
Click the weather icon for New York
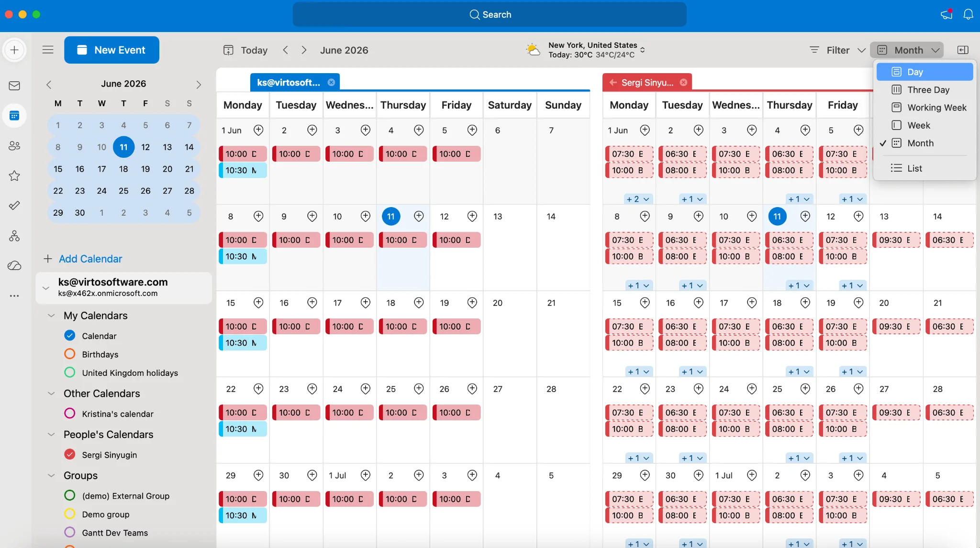[x=533, y=50]
